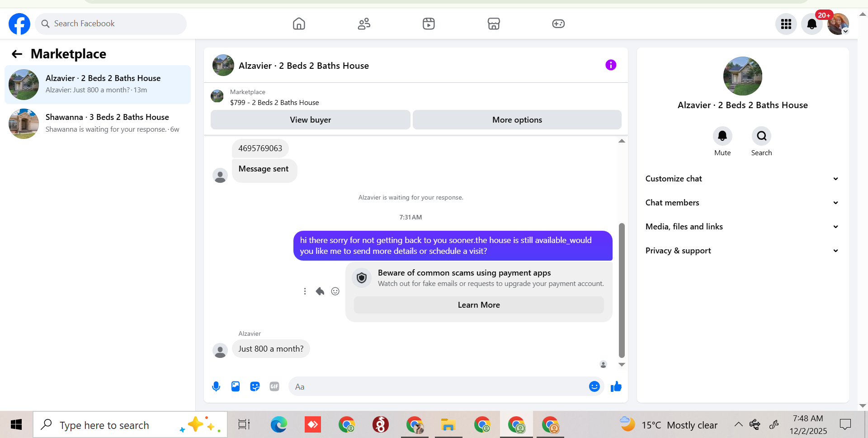The width and height of the screenshot is (868, 438).
Task: Choose a GIF icon
Action: pyautogui.click(x=274, y=386)
